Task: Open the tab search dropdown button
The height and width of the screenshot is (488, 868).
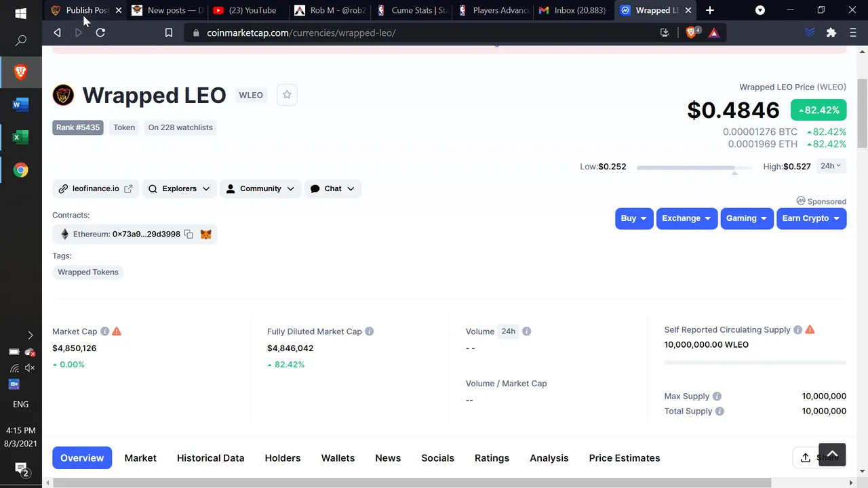Action: (x=760, y=10)
